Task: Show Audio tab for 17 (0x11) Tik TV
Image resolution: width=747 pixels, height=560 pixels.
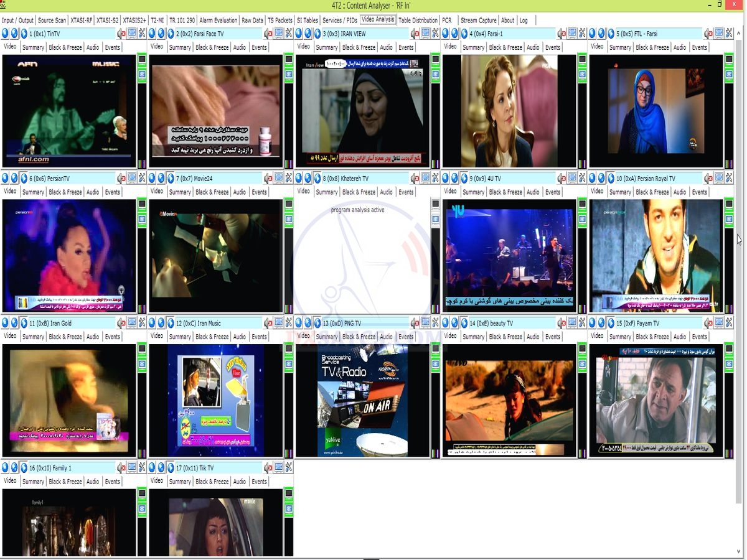Action: point(240,482)
